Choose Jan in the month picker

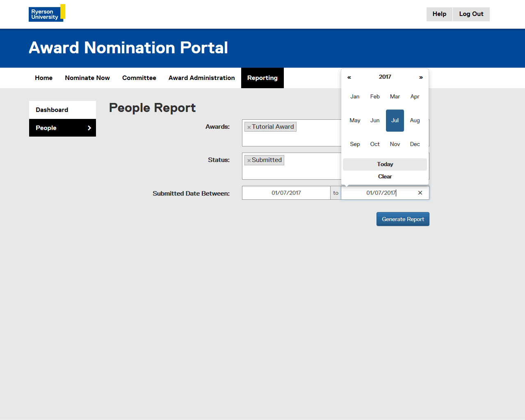tap(355, 97)
